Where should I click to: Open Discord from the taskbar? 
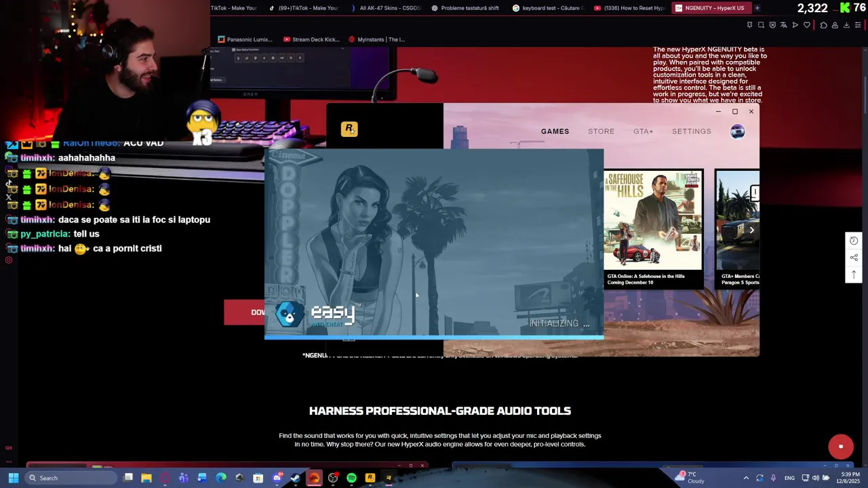click(x=277, y=478)
